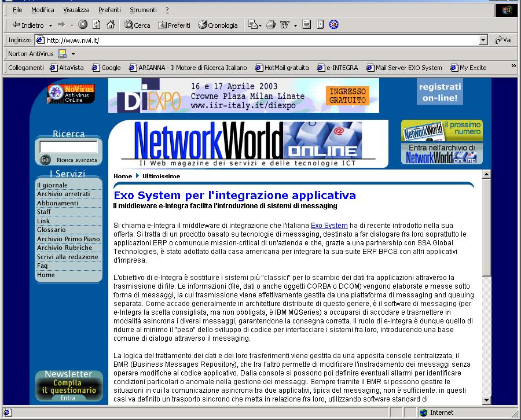Open Ricerca avanzata
Viewport: 521px width, 420px height.
tap(77, 160)
